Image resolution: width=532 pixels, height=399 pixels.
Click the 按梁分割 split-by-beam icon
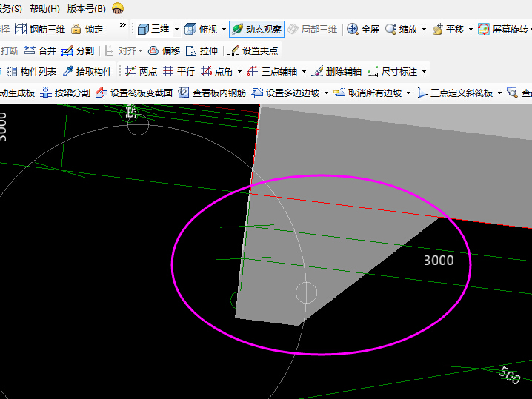point(46,93)
